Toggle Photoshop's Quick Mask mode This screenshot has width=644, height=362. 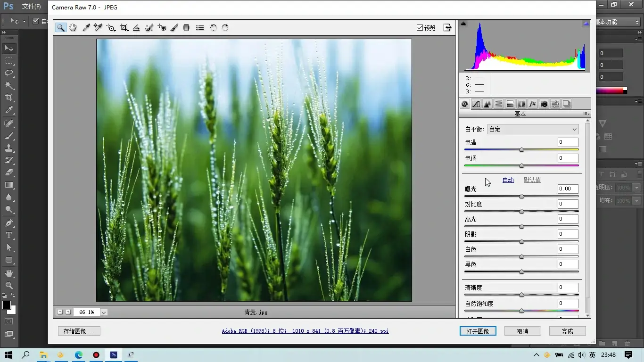point(9,321)
